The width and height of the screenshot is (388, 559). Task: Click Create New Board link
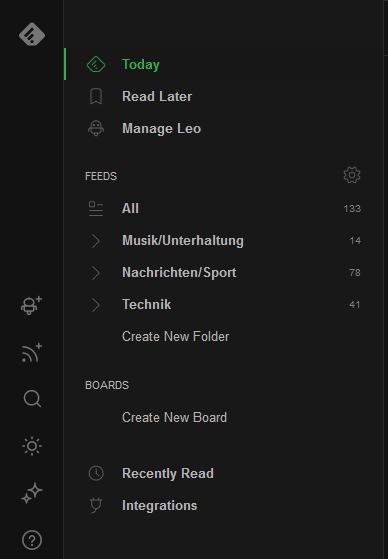pos(174,417)
